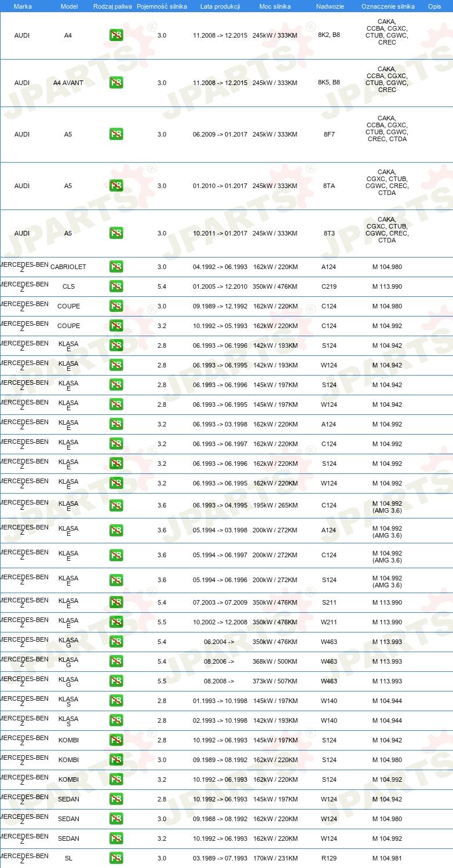Select the CABRIOLET model cell
The image size is (453, 868).
68,267
